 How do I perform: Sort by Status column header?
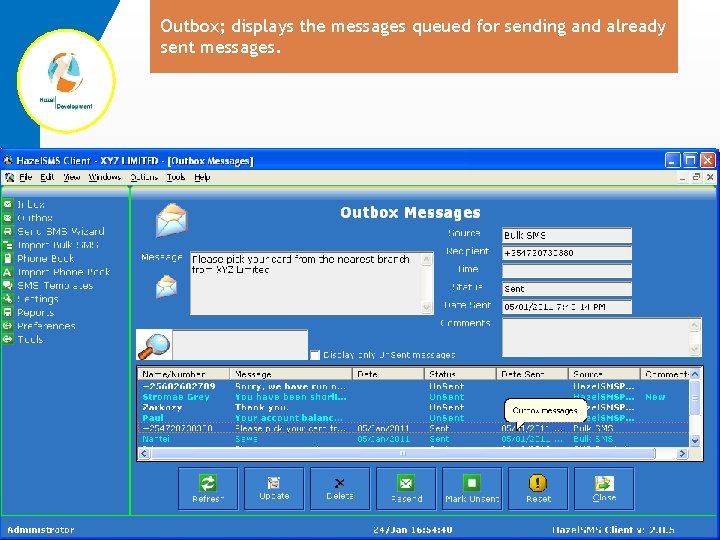pyautogui.click(x=461, y=374)
